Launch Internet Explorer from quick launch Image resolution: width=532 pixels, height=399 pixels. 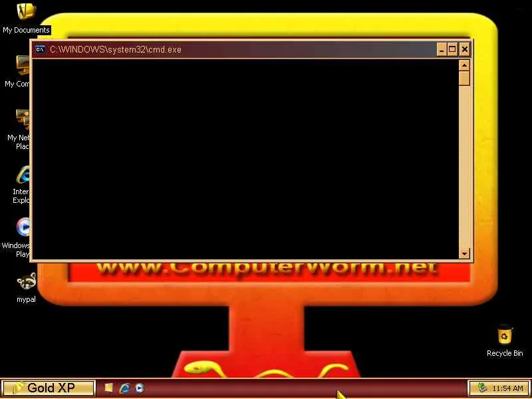tap(124, 388)
